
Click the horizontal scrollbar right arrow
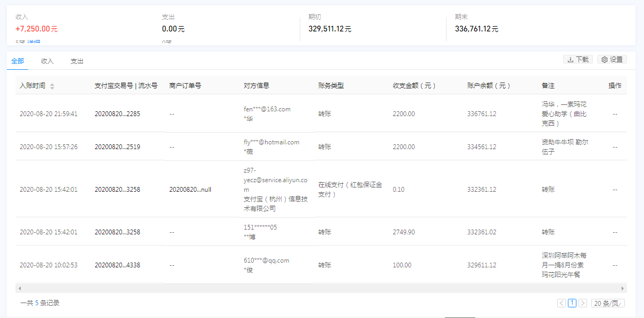[x=623, y=288]
